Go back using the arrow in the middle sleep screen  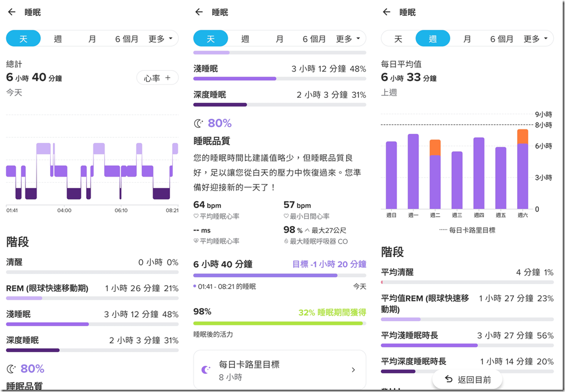[x=199, y=12]
